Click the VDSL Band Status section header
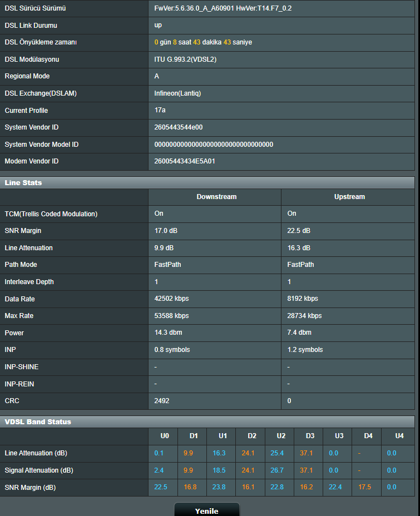The image size is (420, 516). 38,421
